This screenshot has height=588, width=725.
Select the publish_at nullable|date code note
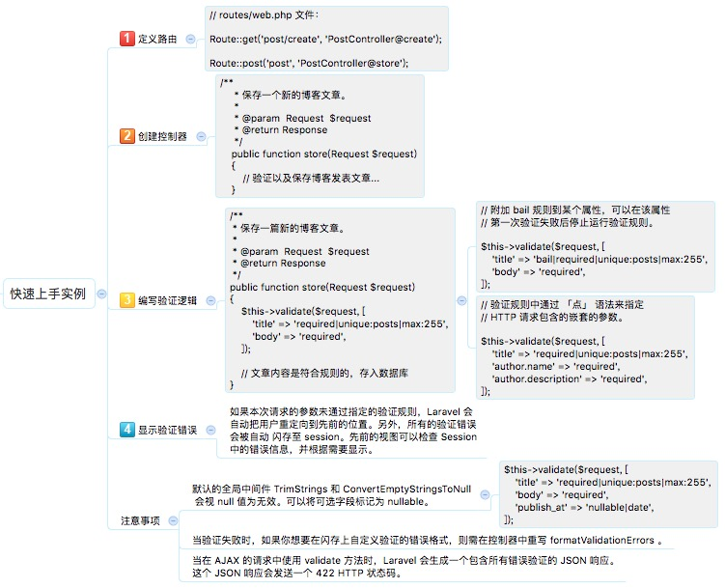[x=608, y=494]
